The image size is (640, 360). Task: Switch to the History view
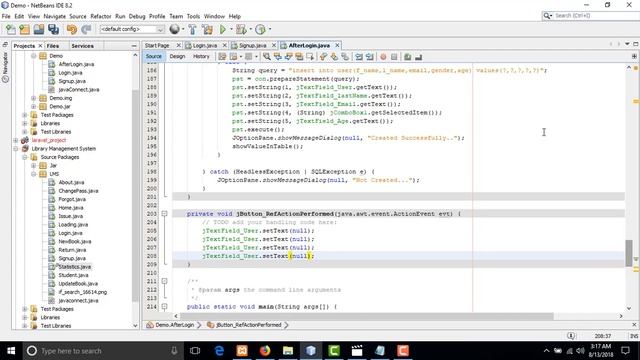point(201,56)
